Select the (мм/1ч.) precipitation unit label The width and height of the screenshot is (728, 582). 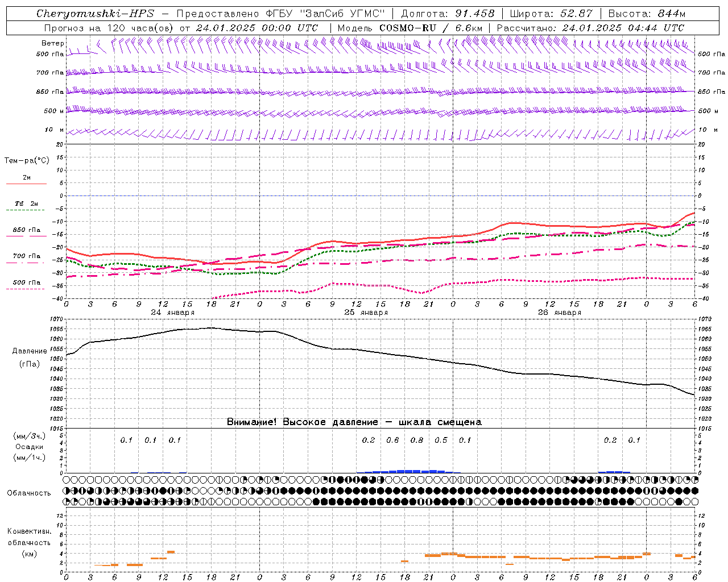point(29,458)
